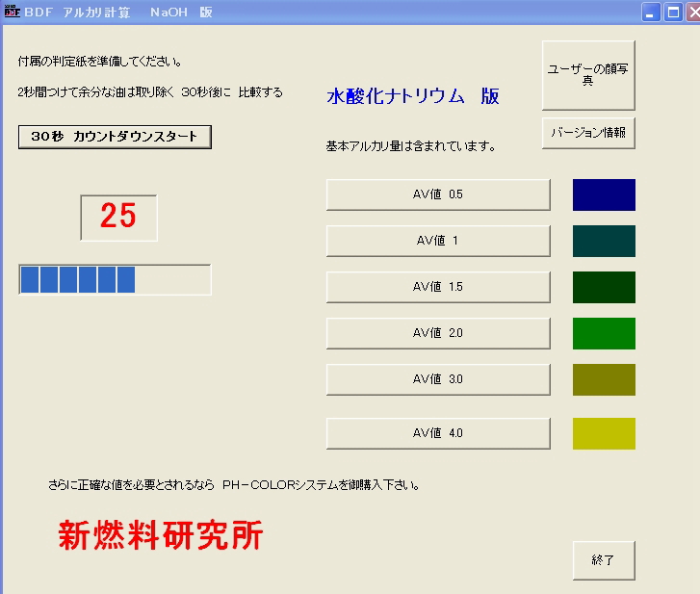The width and height of the screenshot is (700, 594).
Task: Select AV値 4.0 button
Action: coord(438,433)
